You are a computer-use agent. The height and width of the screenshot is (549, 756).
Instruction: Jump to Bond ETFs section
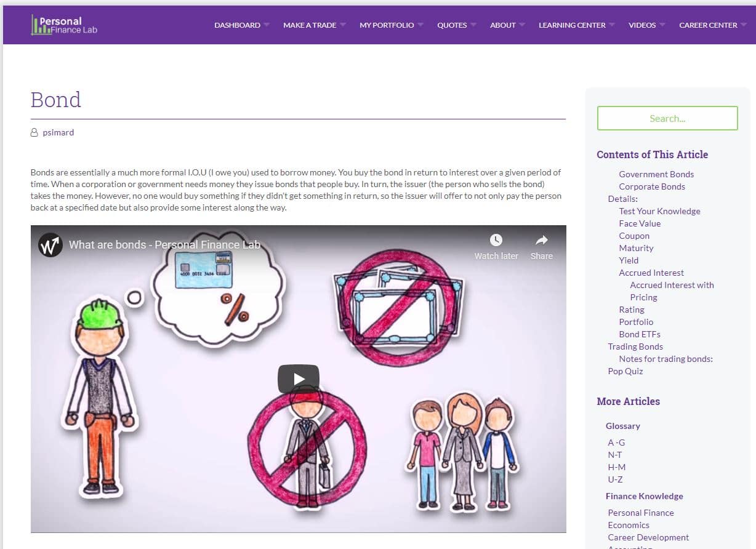pos(640,334)
